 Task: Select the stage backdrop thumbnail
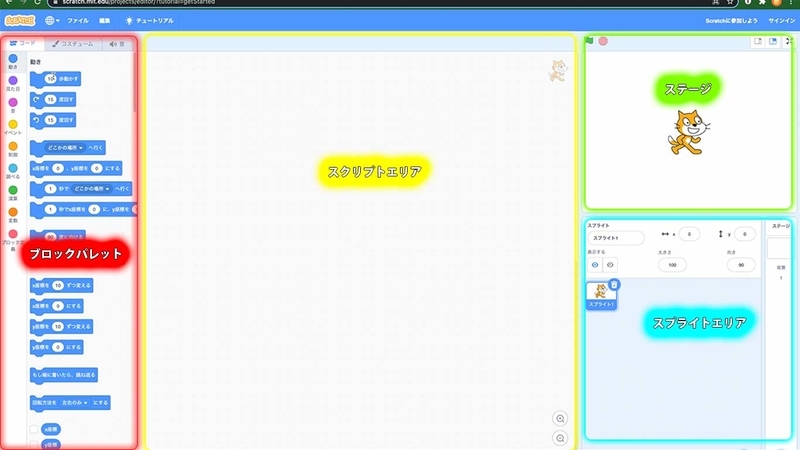tap(779, 248)
